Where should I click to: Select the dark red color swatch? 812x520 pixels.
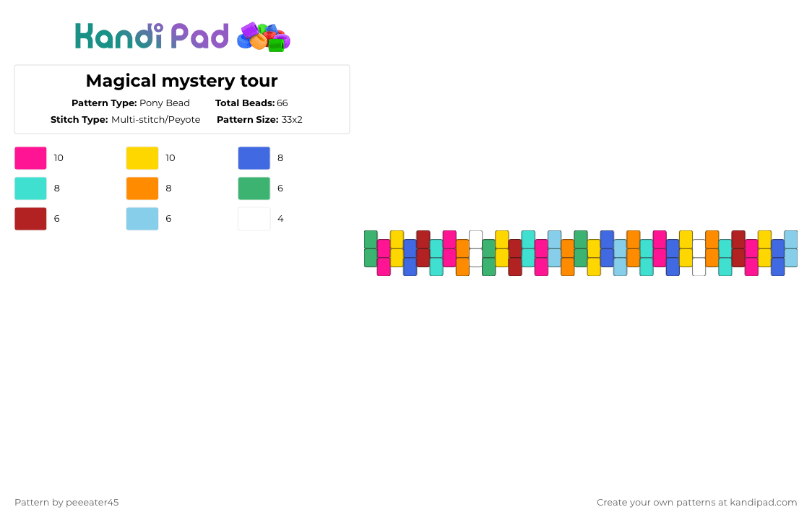click(x=30, y=219)
